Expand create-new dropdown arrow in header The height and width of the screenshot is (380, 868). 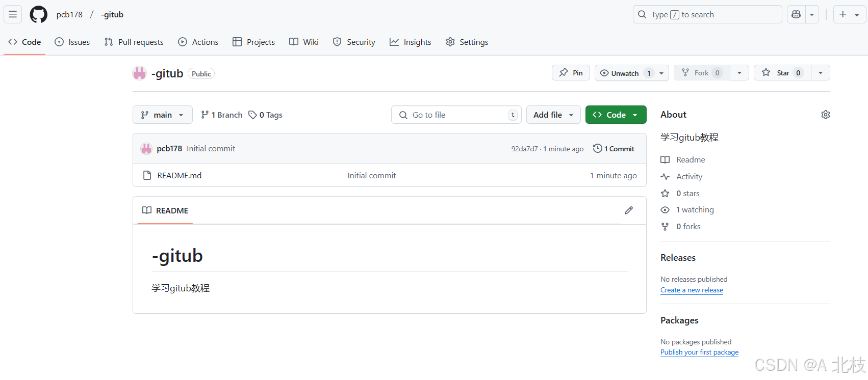coord(857,14)
